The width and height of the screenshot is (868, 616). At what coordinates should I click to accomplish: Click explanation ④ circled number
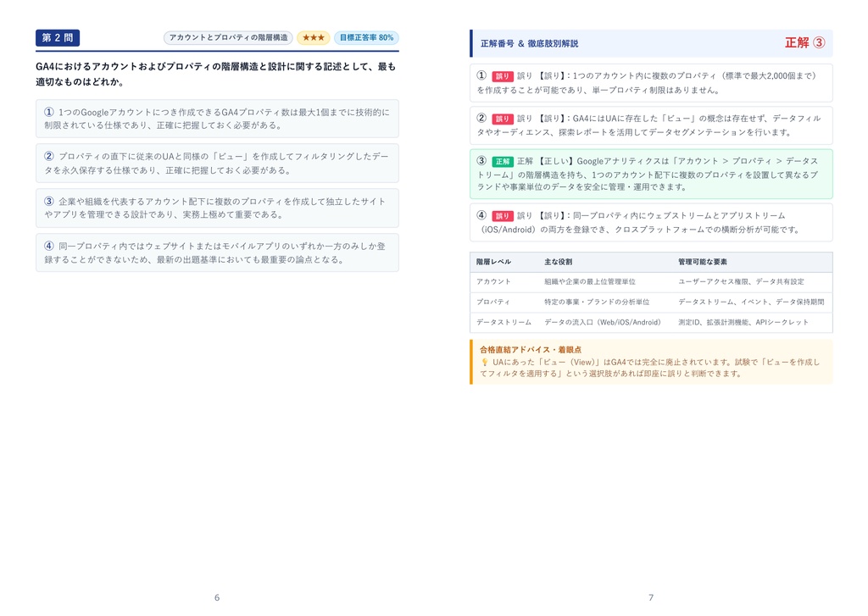(481, 215)
